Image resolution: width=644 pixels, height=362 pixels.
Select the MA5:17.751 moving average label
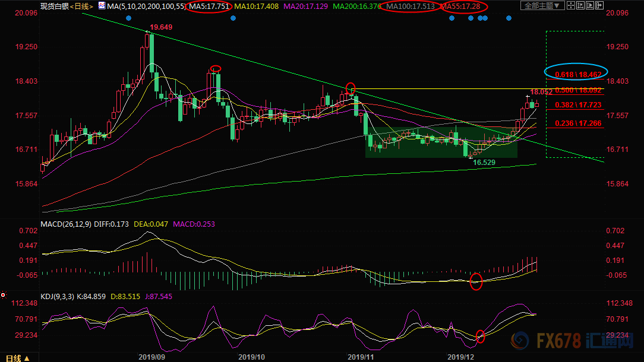209,7
